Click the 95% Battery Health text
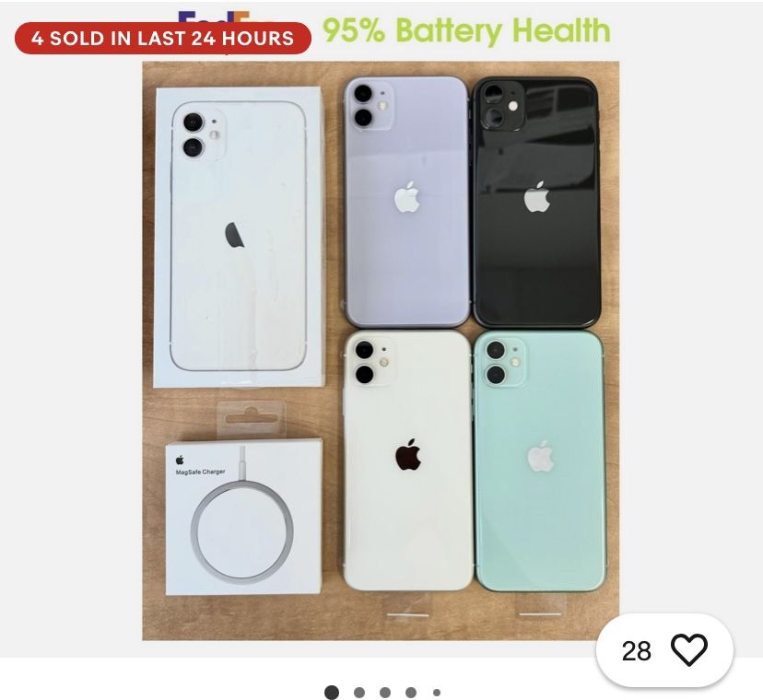 click(x=466, y=30)
